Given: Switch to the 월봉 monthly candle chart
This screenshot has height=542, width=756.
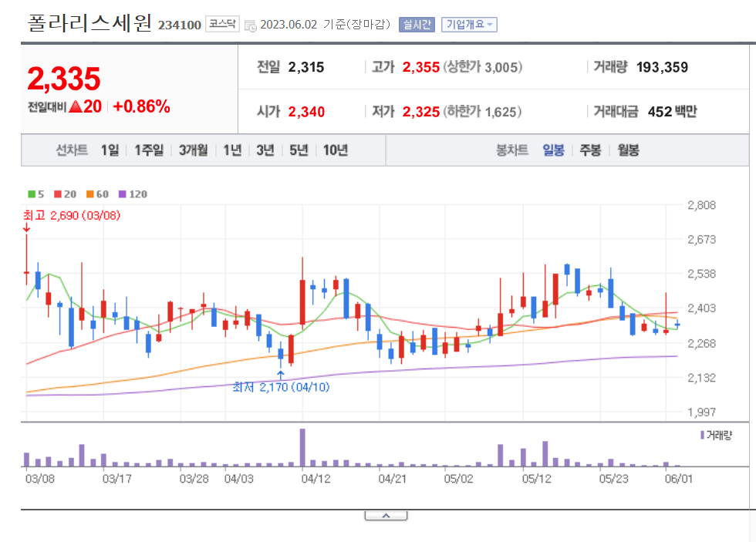Looking at the screenshot, I should click(x=628, y=150).
